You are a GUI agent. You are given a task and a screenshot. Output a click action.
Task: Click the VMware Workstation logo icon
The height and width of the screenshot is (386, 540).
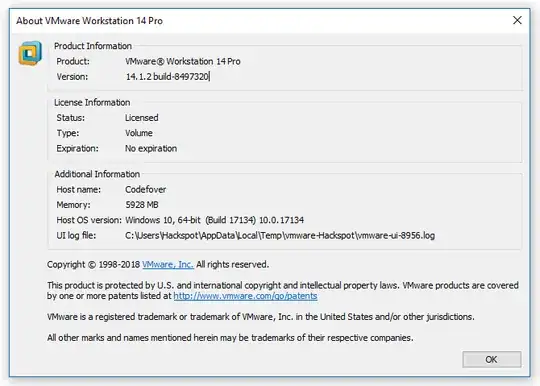30,53
